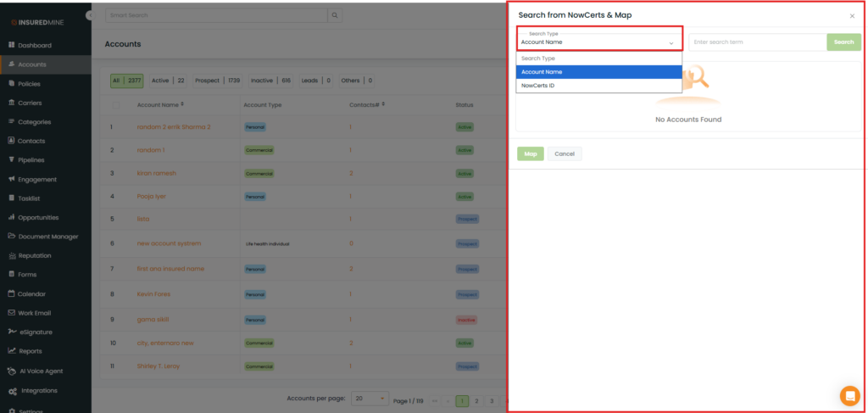Open Pipelines from the sidebar icon

pyautogui.click(x=12, y=159)
